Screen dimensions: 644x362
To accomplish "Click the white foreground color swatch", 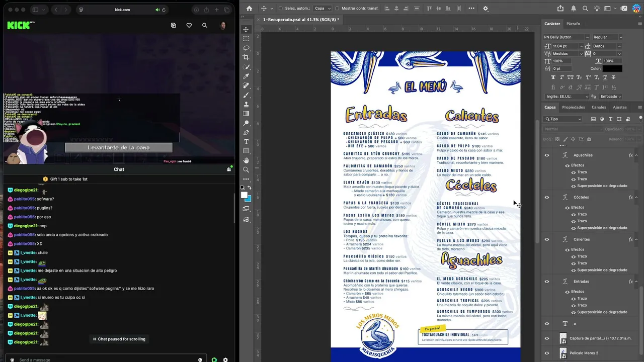I will (244, 195).
